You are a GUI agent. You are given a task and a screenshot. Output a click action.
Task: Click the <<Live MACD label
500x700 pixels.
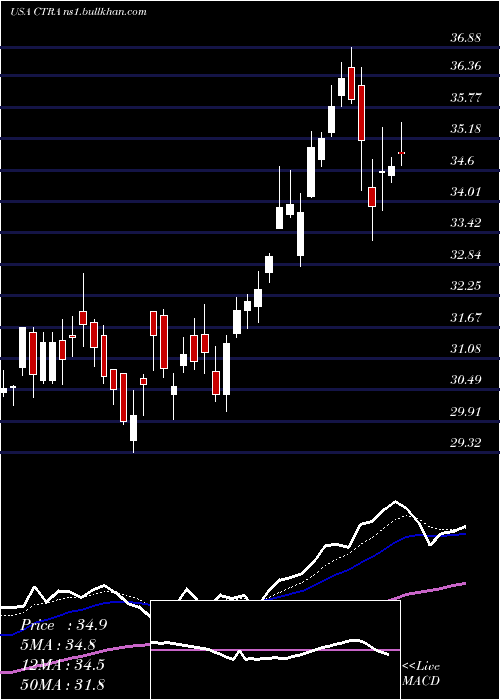[x=421, y=673]
